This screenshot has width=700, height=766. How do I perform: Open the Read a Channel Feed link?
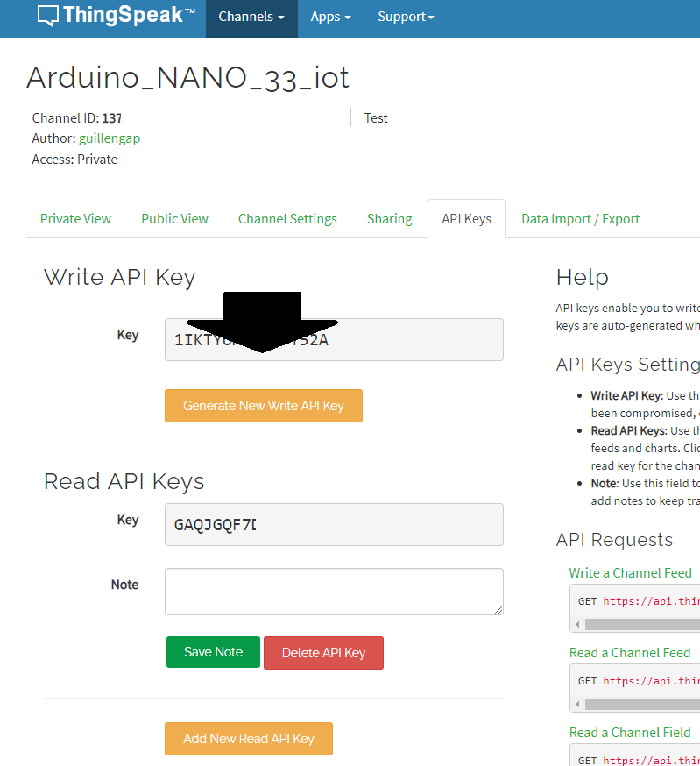[x=630, y=653]
